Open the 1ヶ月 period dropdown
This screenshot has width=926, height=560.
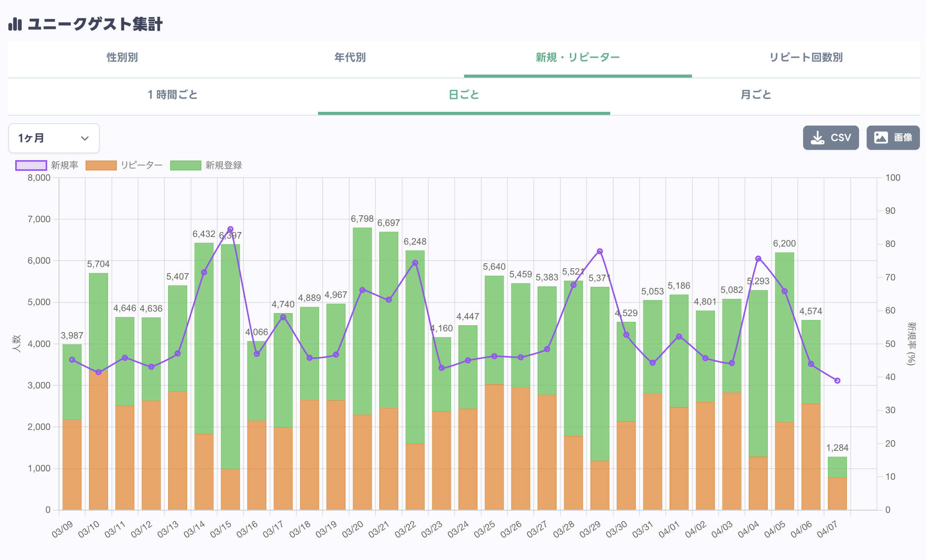(54, 138)
